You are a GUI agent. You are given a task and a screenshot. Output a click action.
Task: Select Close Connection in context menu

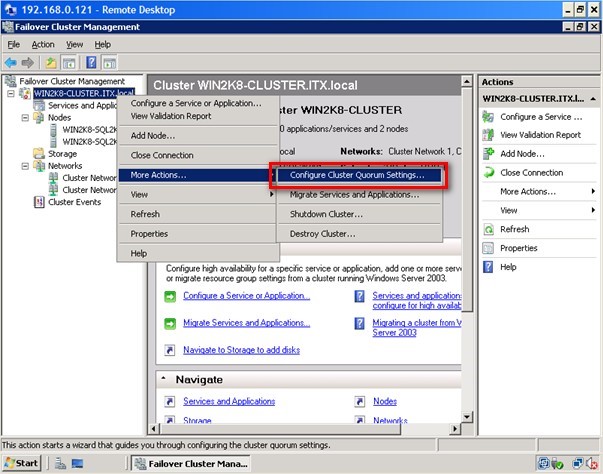198,155
